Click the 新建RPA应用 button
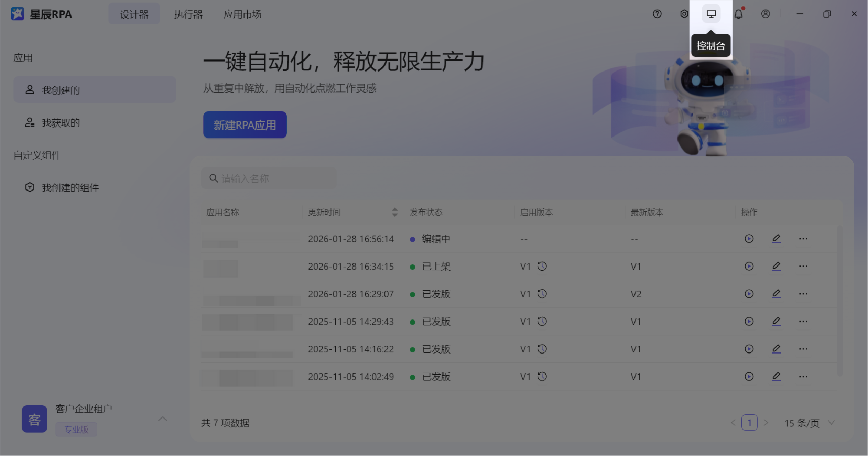Image resolution: width=868 pixels, height=456 pixels. [245, 125]
